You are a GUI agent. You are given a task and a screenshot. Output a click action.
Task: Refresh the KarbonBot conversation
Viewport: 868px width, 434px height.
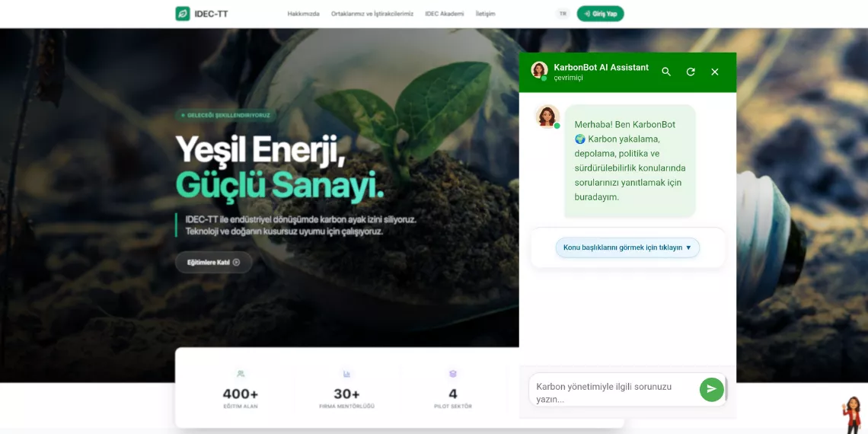pos(691,72)
